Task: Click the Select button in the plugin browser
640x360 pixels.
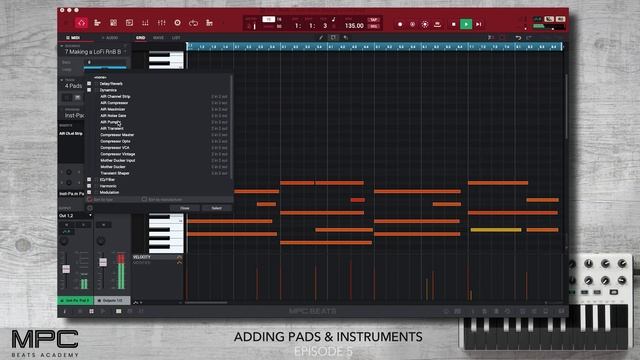Action: pyautogui.click(x=216, y=208)
